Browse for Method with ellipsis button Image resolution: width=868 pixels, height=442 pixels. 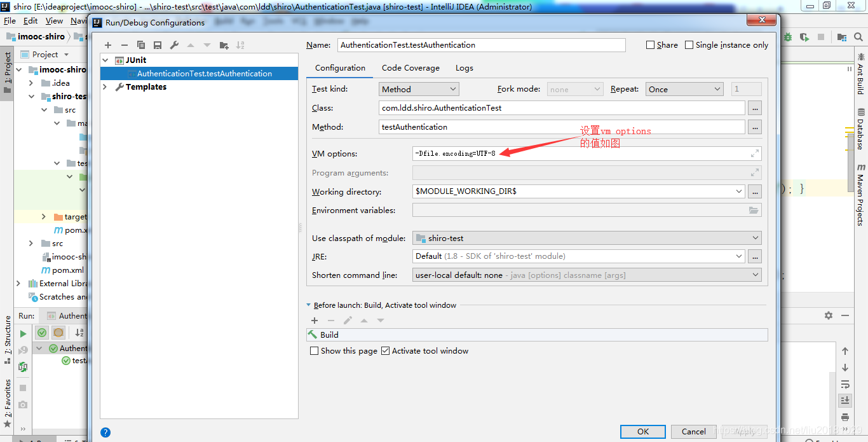coord(754,127)
